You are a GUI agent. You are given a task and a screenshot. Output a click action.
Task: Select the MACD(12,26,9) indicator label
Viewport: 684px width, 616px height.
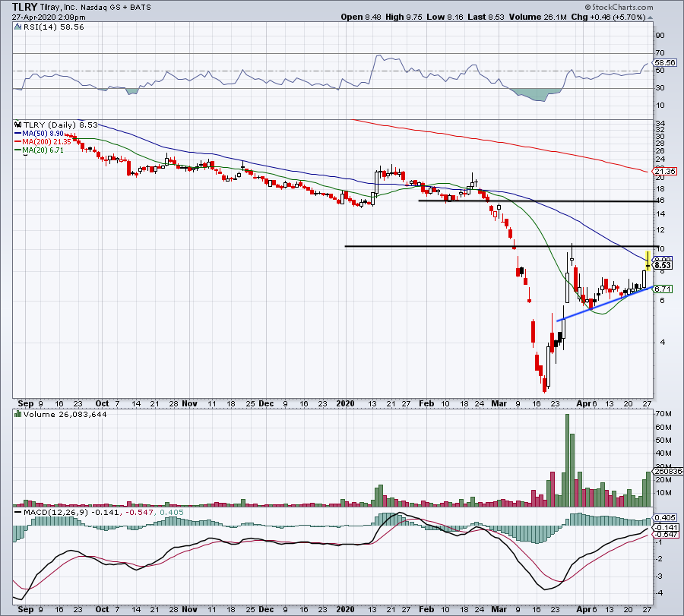[52, 512]
